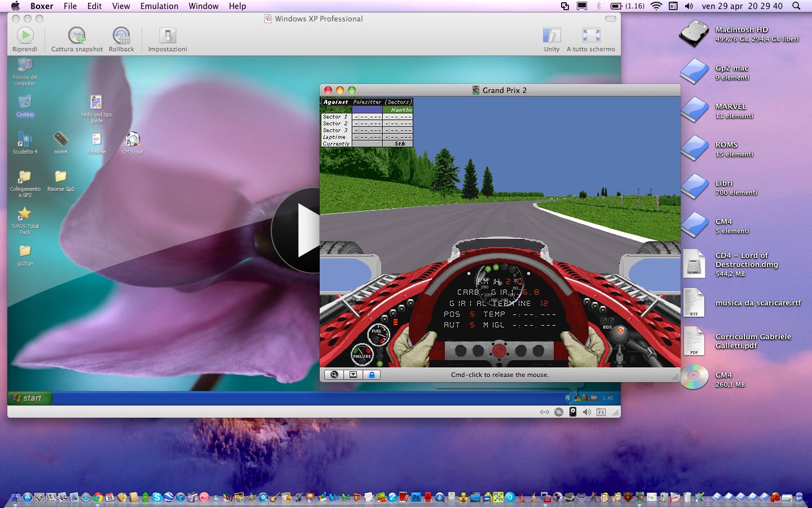Open the panel dropdown button in Boxer
The height and width of the screenshot is (508, 812).
(x=353, y=375)
